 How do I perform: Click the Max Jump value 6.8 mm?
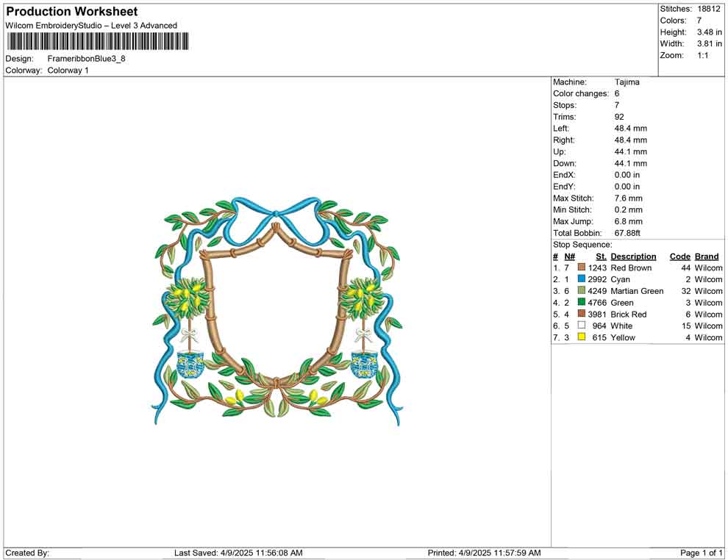tap(629, 221)
